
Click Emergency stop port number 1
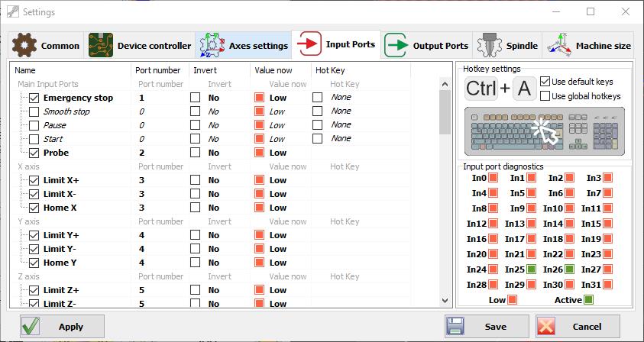click(141, 98)
